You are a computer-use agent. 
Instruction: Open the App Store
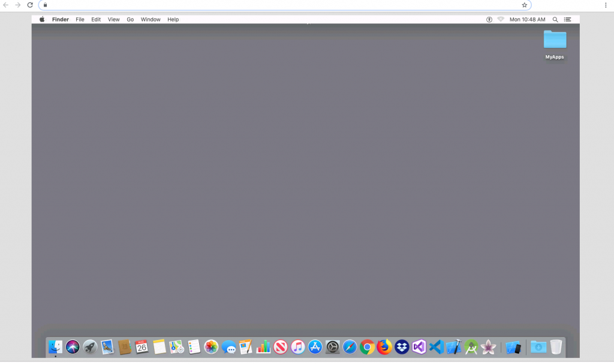coord(315,347)
